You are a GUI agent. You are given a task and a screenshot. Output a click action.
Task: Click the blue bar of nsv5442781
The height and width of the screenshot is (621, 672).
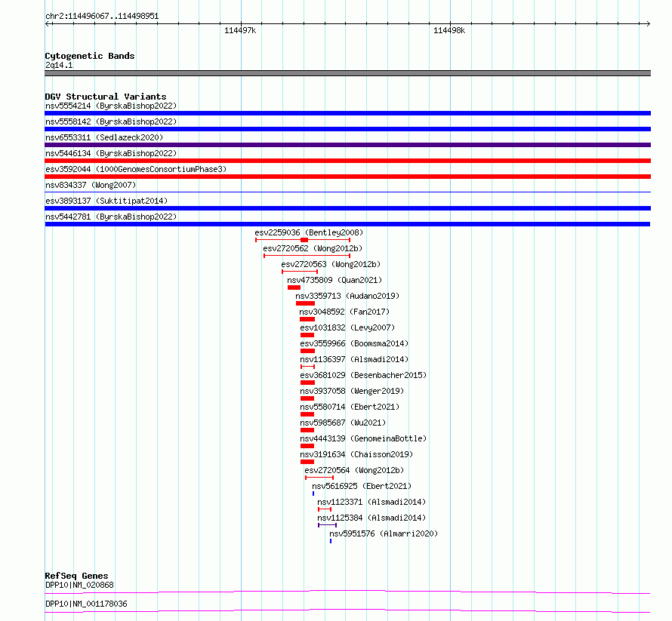click(347, 224)
